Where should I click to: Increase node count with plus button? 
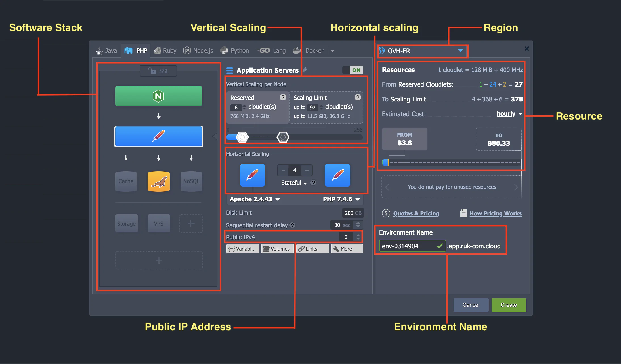click(307, 170)
